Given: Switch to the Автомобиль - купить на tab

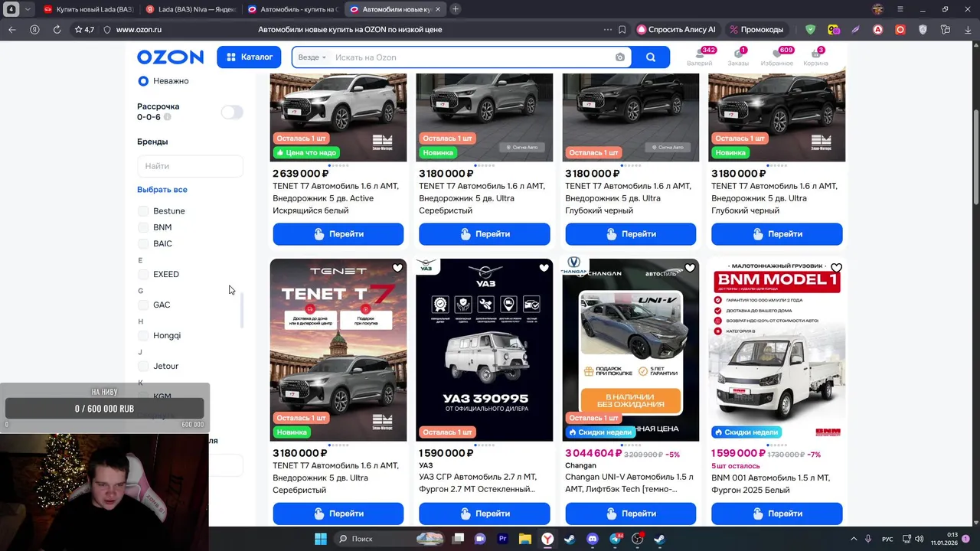Looking at the screenshot, I should 292,9.
